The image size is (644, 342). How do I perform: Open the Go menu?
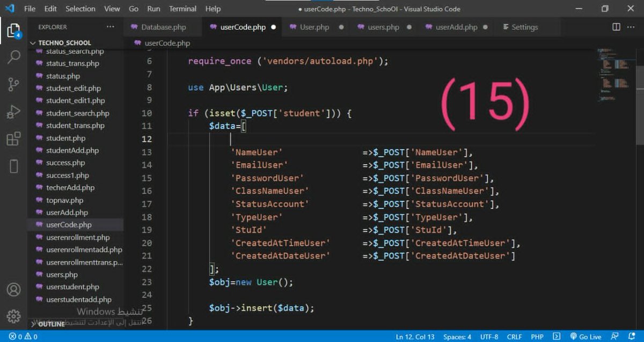coord(134,9)
